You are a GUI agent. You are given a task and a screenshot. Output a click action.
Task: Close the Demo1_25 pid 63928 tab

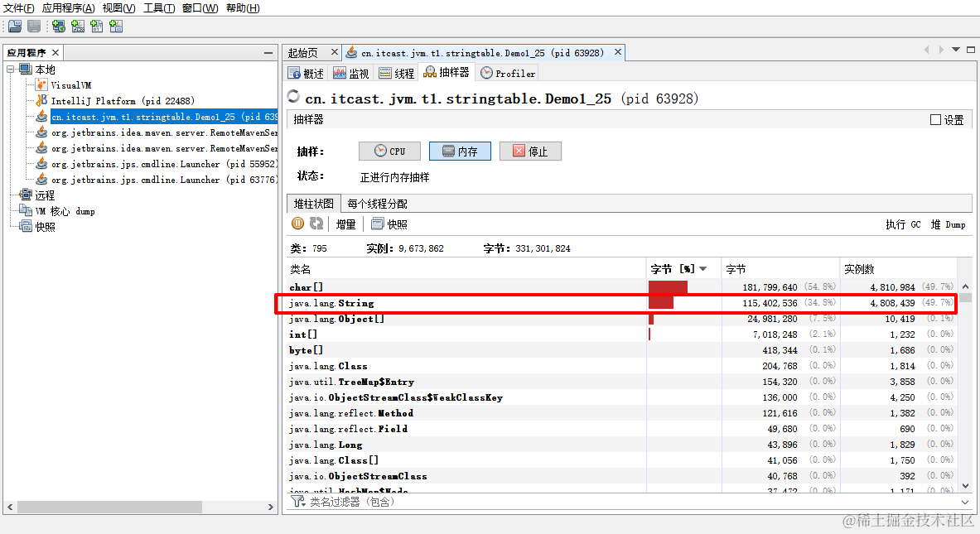pos(617,52)
